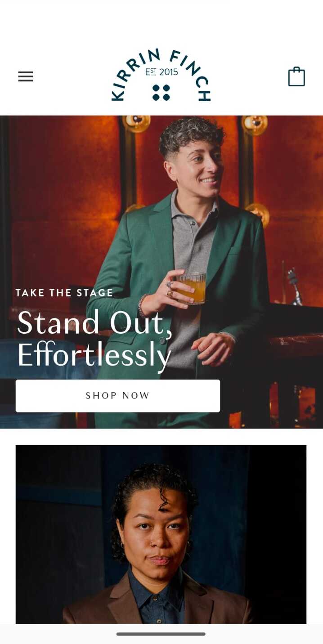Open the shopping bag cart
The width and height of the screenshot is (323, 644).
click(x=296, y=76)
